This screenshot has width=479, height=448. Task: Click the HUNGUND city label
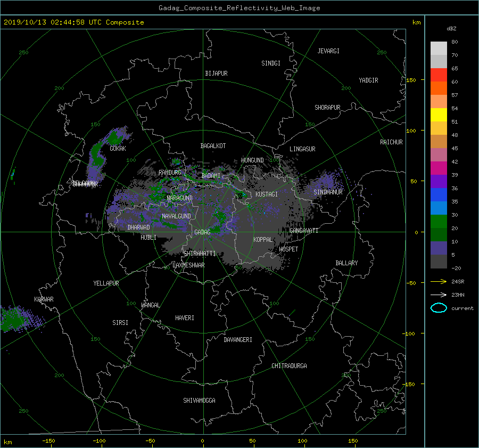point(252,160)
